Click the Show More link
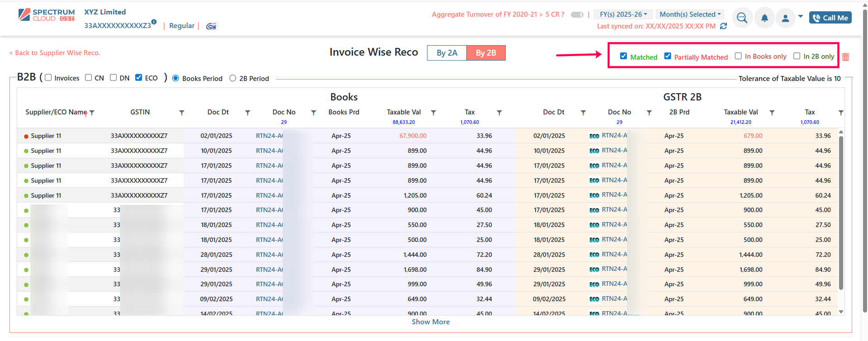This screenshot has height=341, width=868. 431,322
